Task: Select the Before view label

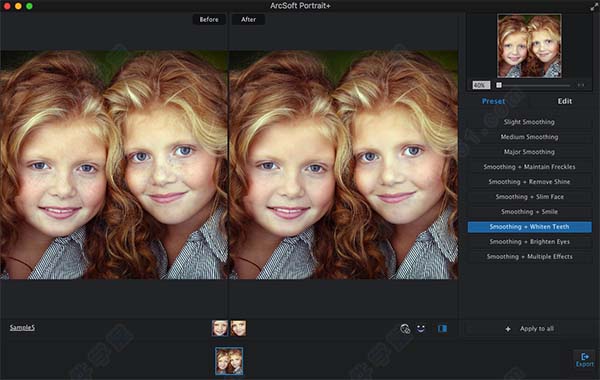Action: click(x=209, y=19)
